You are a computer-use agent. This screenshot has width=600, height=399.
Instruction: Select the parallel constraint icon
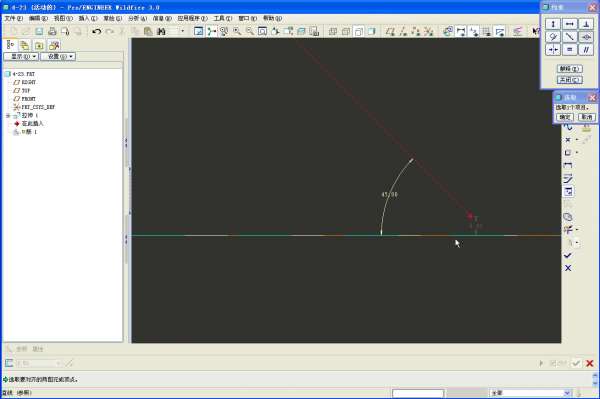(x=586, y=49)
